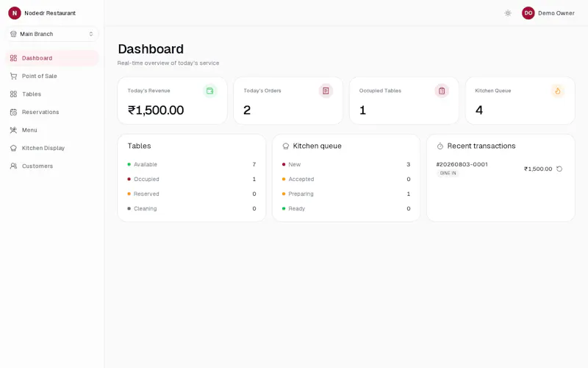This screenshot has width=588, height=368.
Task: Click the Dashboard sidebar icon
Action: (x=13, y=58)
